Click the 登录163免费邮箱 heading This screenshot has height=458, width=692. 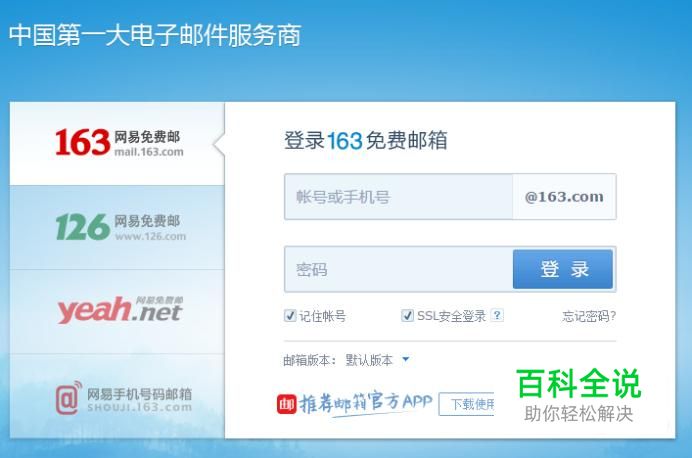pyautogui.click(x=365, y=140)
